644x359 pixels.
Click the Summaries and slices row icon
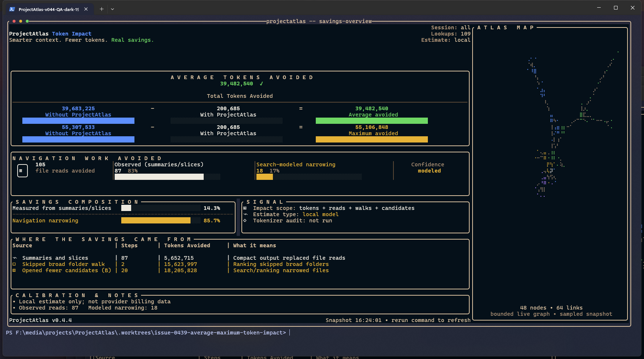15,258
